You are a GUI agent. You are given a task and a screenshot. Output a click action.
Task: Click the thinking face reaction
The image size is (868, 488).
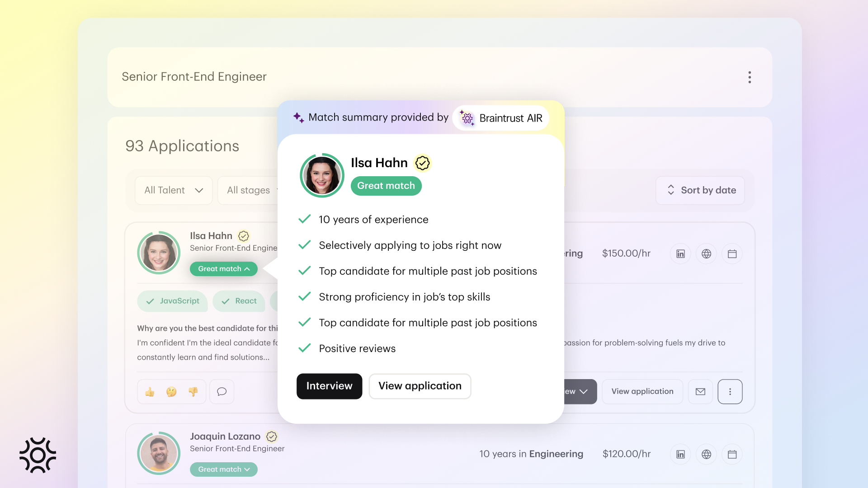171,392
